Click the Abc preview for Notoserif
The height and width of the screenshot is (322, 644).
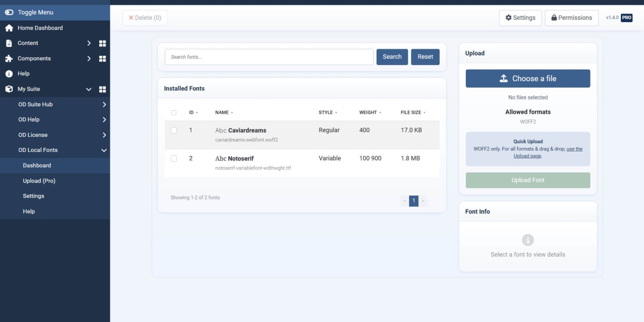tap(220, 158)
